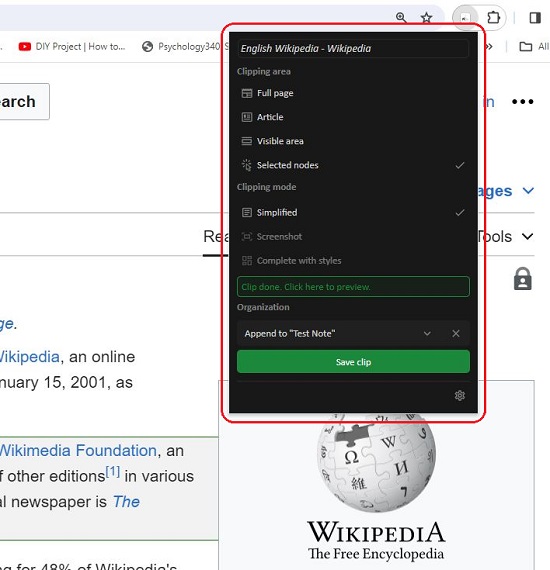Expand the Wikipedia Tools dropdown
The height and width of the screenshot is (570, 550).
tap(507, 237)
